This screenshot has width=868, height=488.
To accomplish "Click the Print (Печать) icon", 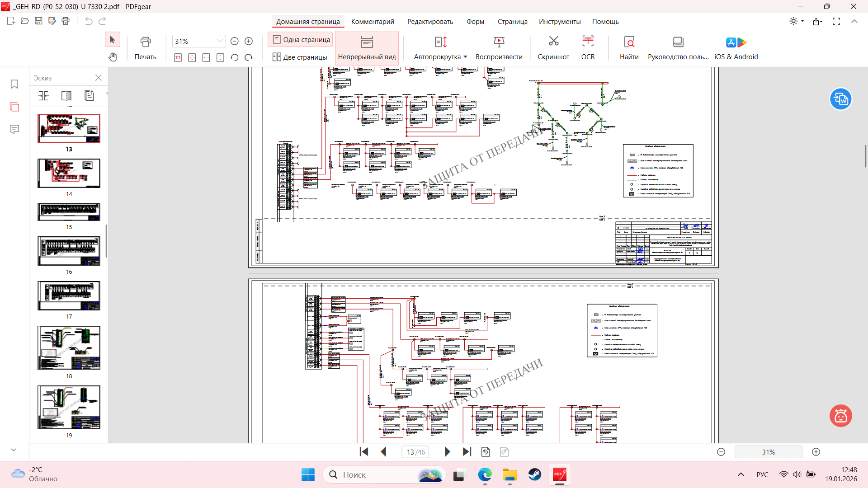I will [x=145, y=42].
